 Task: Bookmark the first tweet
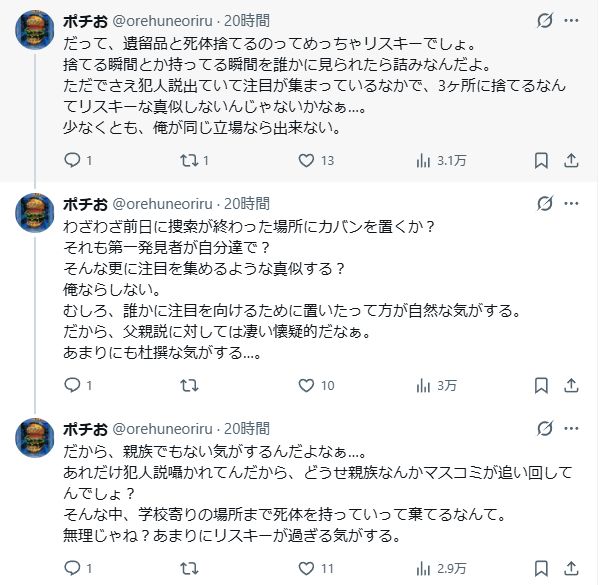541,160
